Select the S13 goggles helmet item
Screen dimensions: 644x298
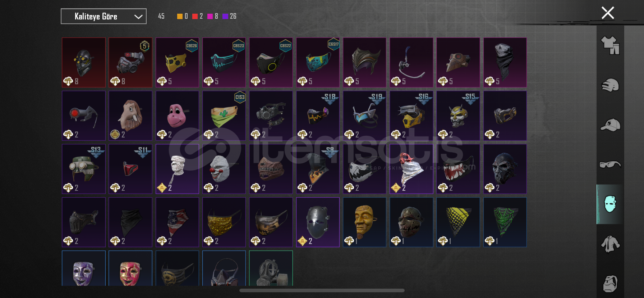[x=84, y=169]
